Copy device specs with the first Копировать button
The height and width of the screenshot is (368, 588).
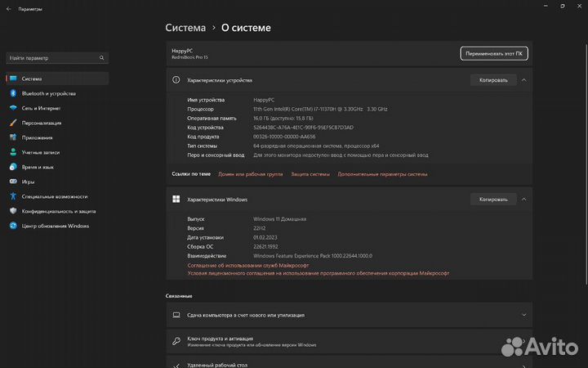pos(492,80)
